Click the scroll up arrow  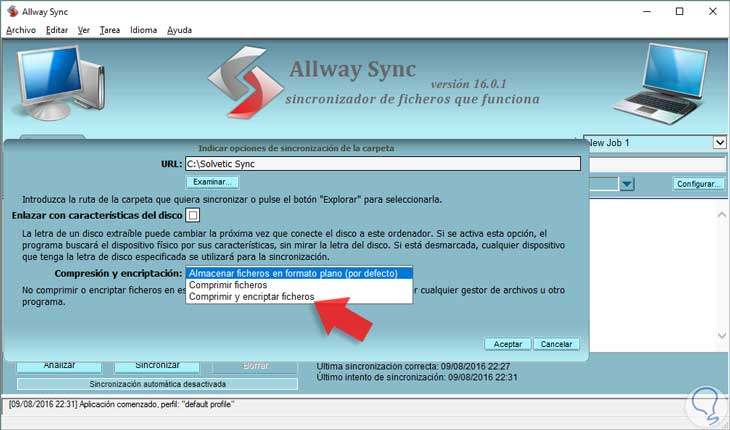click(722, 215)
